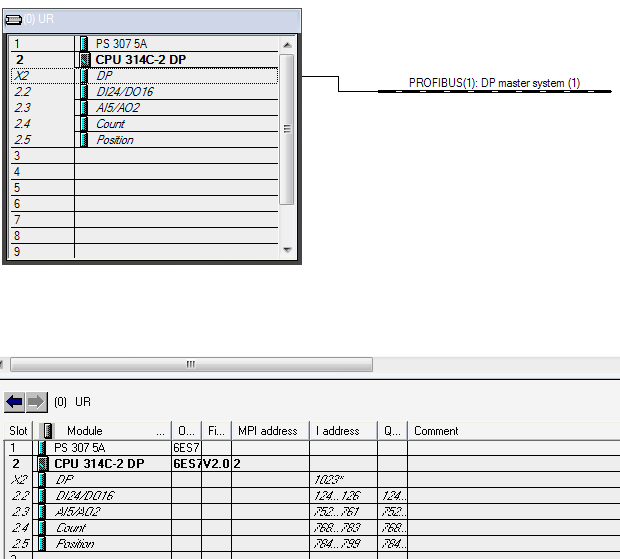
Task: Click I address 124...126 cell
Action: (343, 496)
